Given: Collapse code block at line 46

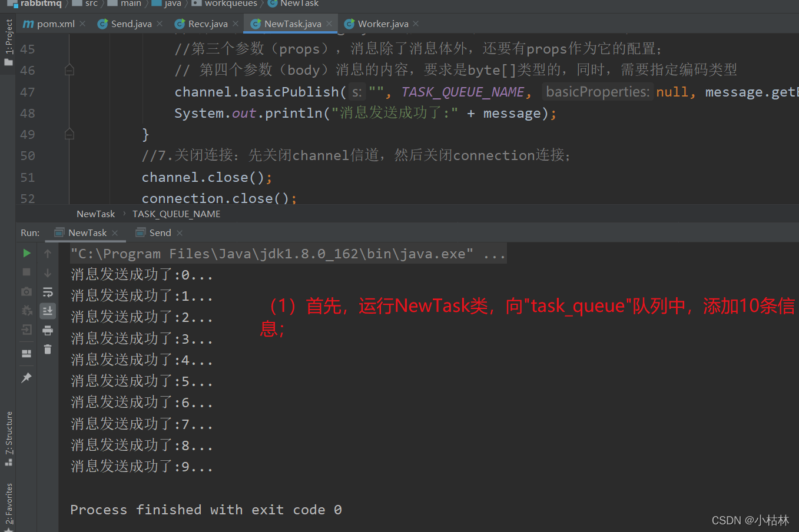Looking at the screenshot, I should (x=69, y=70).
